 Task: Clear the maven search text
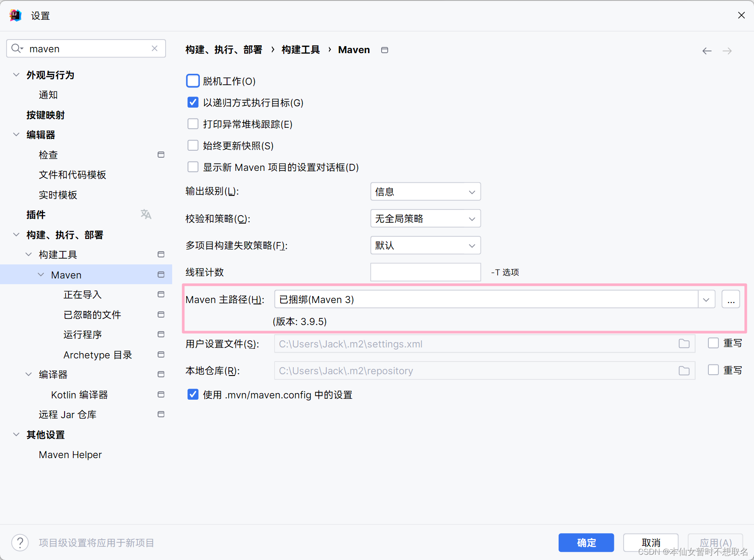155,49
